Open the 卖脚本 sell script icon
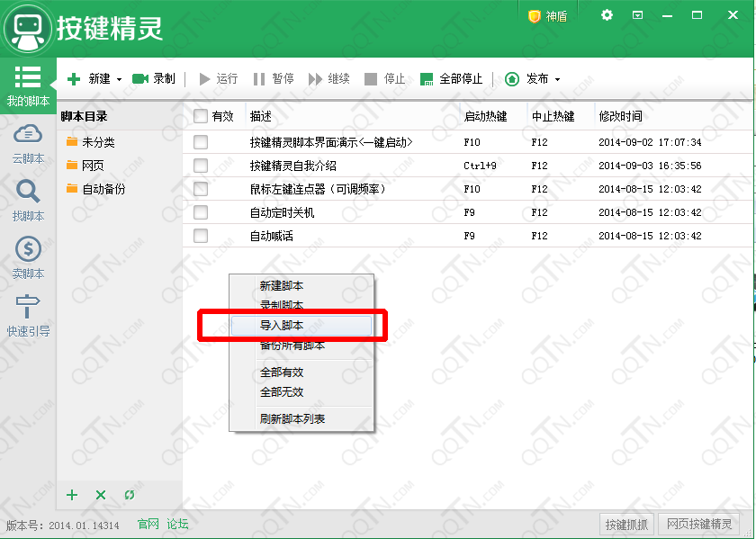Viewport: 756px width, 539px height. (28, 249)
